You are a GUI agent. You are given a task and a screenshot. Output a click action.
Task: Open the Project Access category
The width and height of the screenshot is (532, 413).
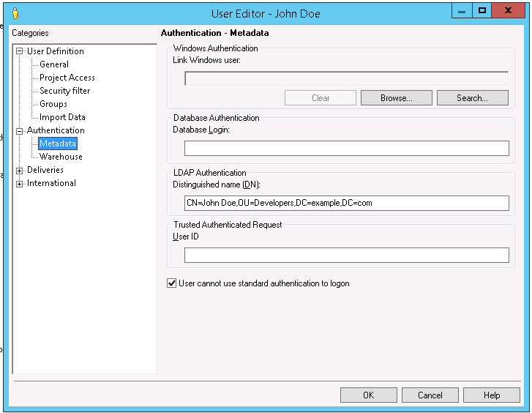click(67, 78)
